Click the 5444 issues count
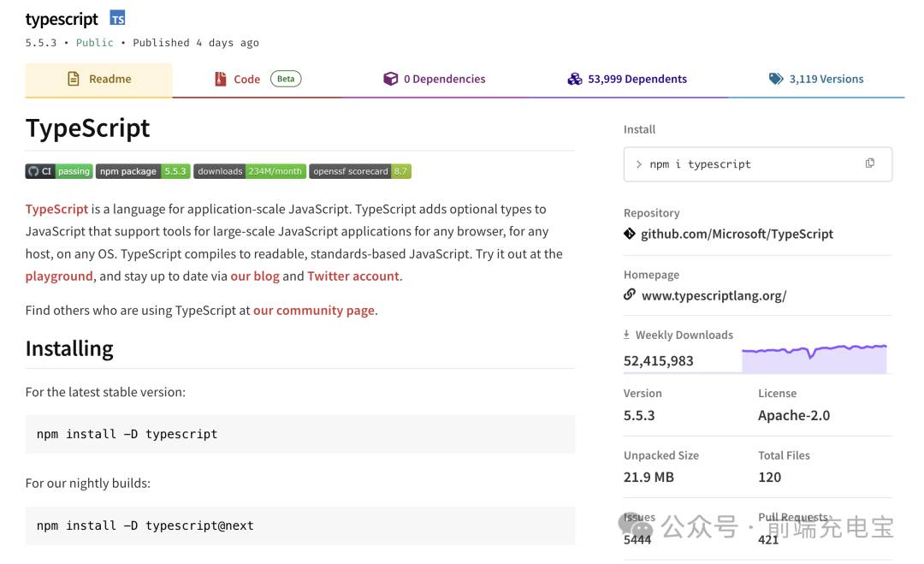This screenshot has width=924, height=564. point(637,540)
